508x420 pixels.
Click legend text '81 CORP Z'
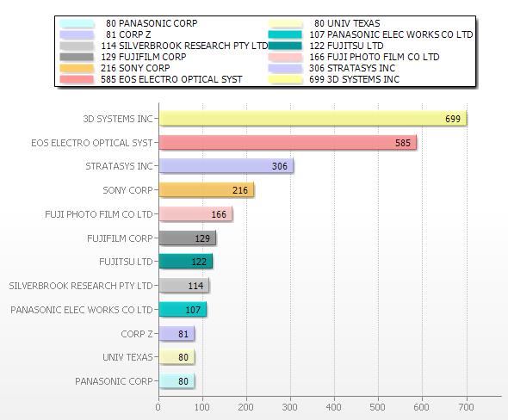(128, 34)
